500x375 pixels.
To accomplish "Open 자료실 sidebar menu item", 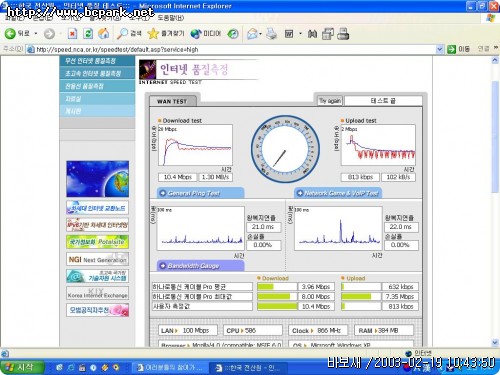I will coord(97,99).
